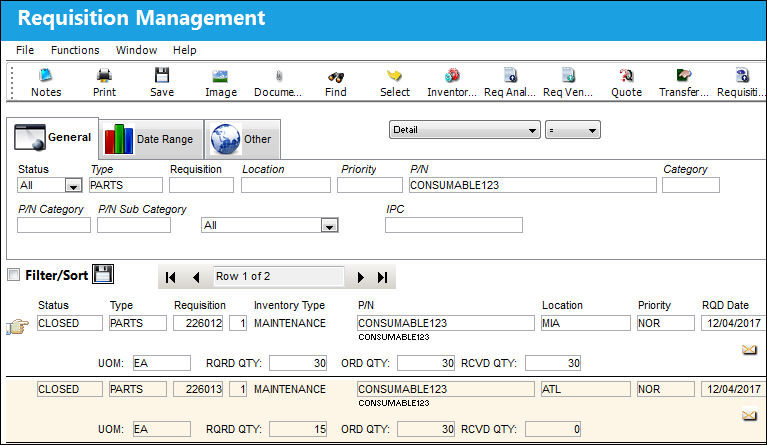Click the Save floppy disk icon in toolbar
The image size is (767, 445).
(162, 76)
